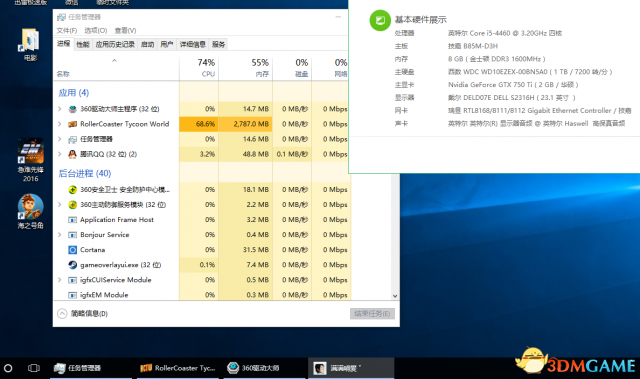Click the Nvidia GeForce GTX 750 Ti line

[x=513, y=85]
